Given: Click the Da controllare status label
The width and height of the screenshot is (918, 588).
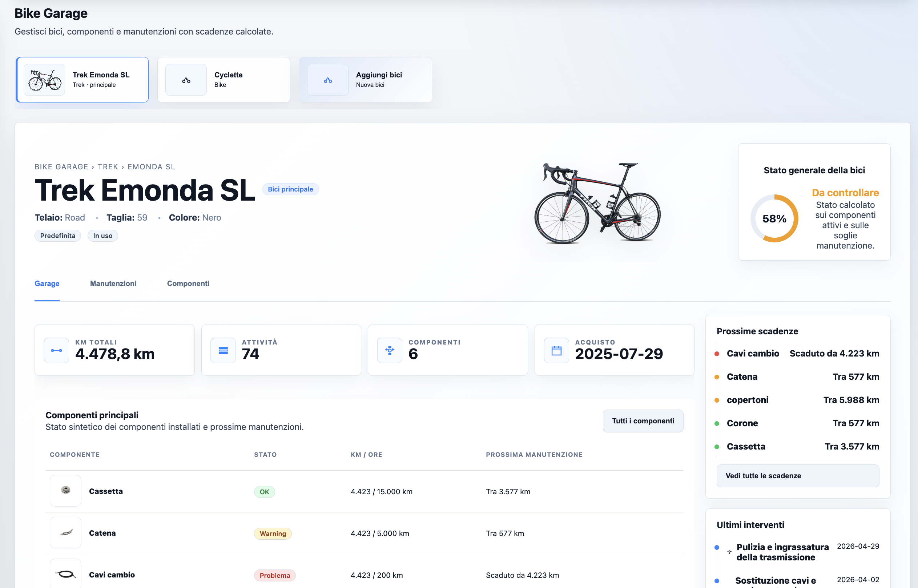Looking at the screenshot, I should click(x=845, y=193).
